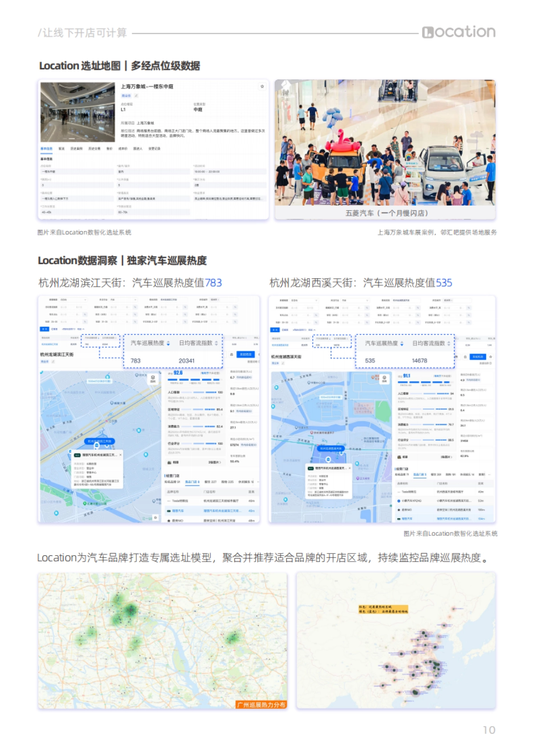Close the 理想汽车 popup on 西溪天街 map
534x756 pixels.
(x=350, y=468)
